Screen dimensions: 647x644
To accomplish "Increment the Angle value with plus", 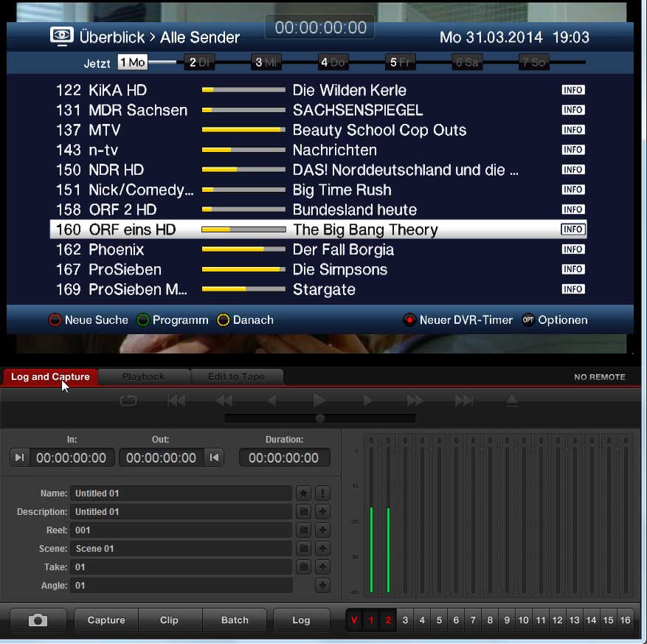I will pyautogui.click(x=322, y=585).
